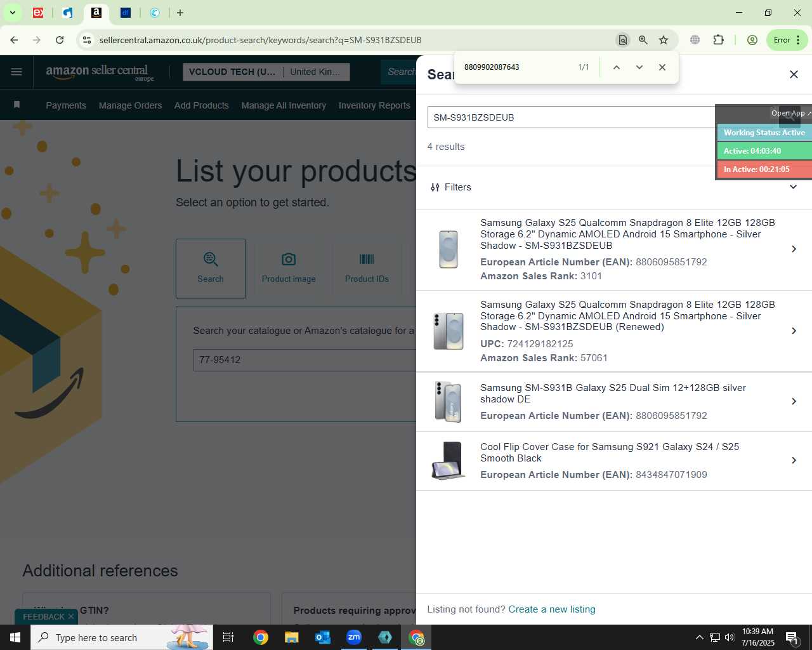Switch to the first browser tab
The height and width of the screenshot is (650, 812).
pos(38,13)
